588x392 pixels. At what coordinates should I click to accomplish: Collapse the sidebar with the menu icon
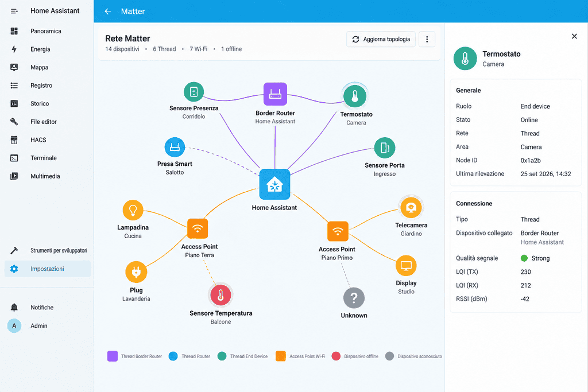pyautogui.click(x=14, y=11)
